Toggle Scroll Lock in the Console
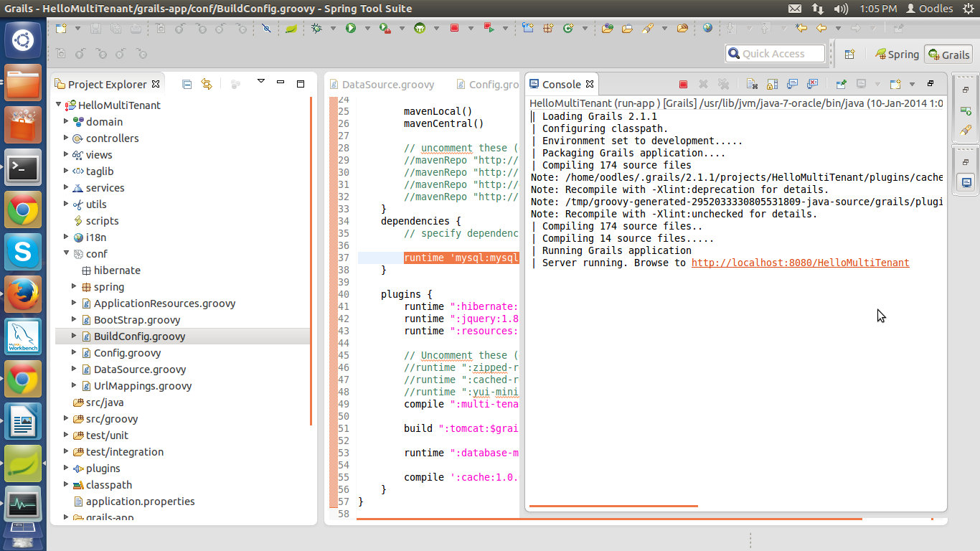This screenshot has width=980, height=551. (772, 85)
